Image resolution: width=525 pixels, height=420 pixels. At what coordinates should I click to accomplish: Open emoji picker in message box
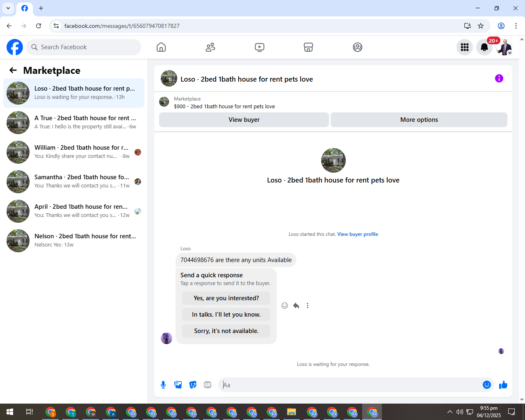coord(487,385)
